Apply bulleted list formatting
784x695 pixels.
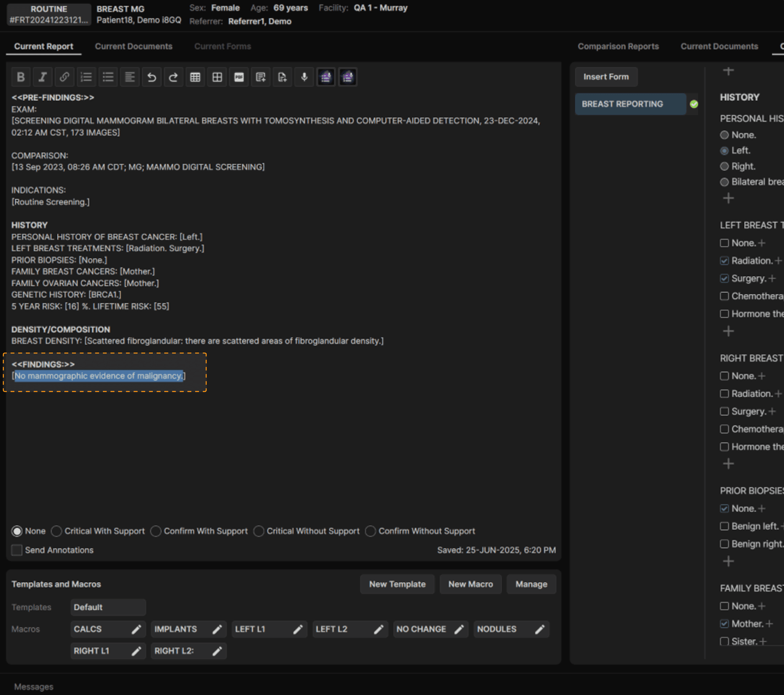(108, 77)
